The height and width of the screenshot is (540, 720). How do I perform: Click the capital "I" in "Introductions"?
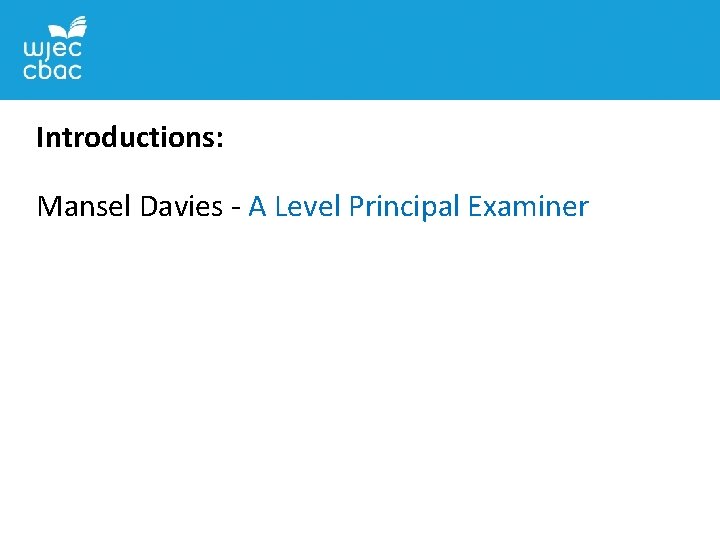tap(39, 137)
